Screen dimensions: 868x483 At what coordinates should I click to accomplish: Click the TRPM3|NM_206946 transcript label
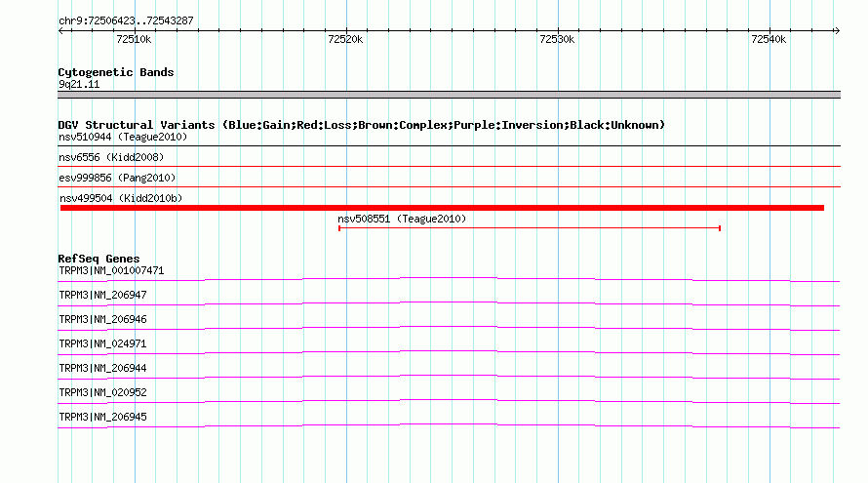pyautogui.click(x=103, y=320)
